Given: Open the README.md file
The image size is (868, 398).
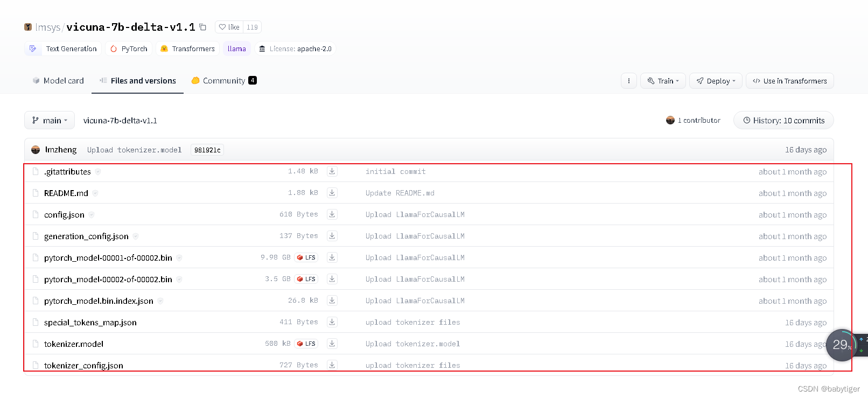Looking at the screenshot, I should pos(66,193).
